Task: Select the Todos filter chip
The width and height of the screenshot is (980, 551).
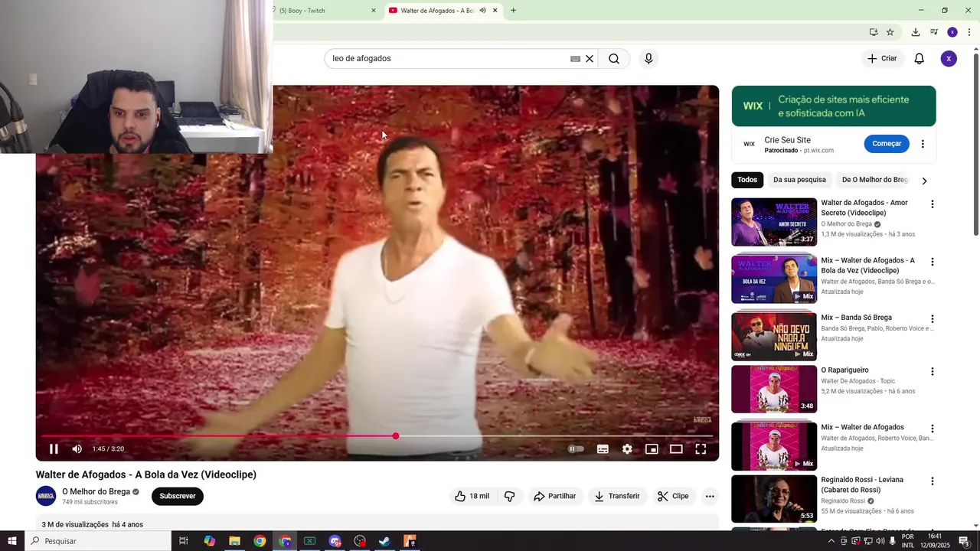Action: point(747,180)
